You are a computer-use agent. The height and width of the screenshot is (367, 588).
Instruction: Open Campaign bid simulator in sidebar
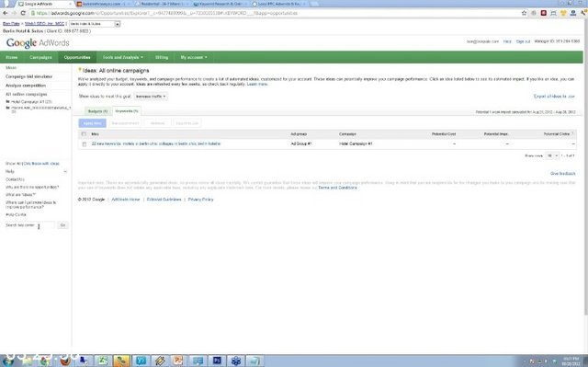point(28,76)
